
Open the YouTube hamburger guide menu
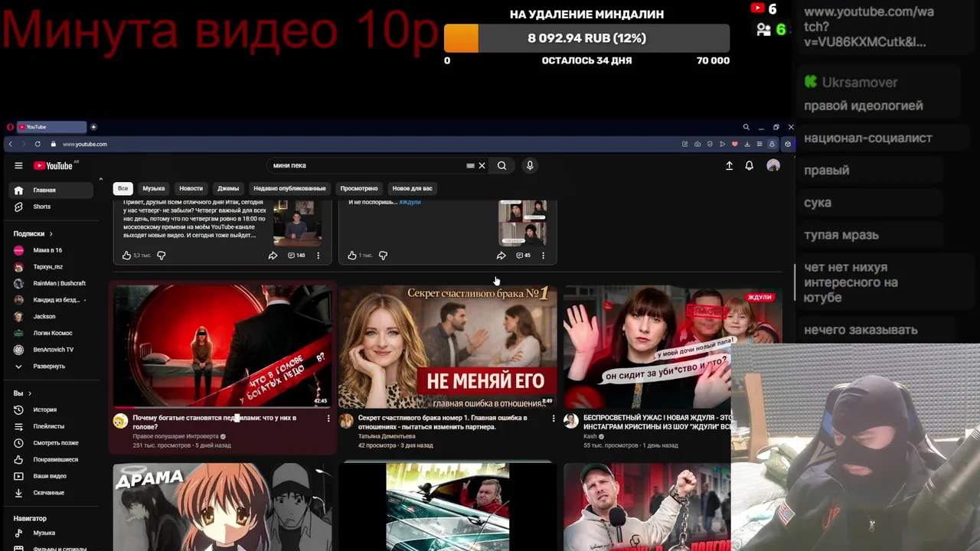tap(18, 165)
